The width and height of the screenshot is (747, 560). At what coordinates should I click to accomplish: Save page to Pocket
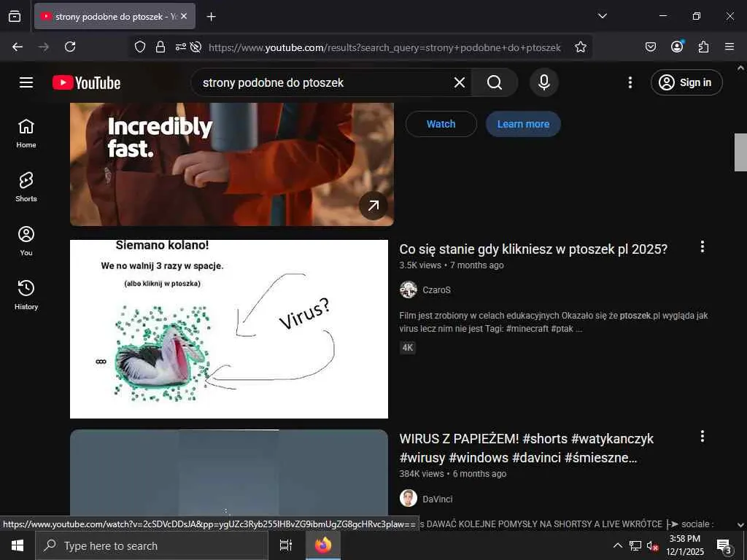click(650, 47)
